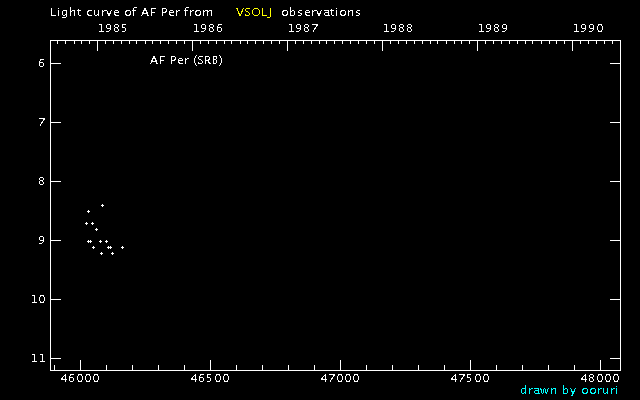Select the 1987 year label on top axis
Viewport: 640px width, 400px height.
coord(303,28)
